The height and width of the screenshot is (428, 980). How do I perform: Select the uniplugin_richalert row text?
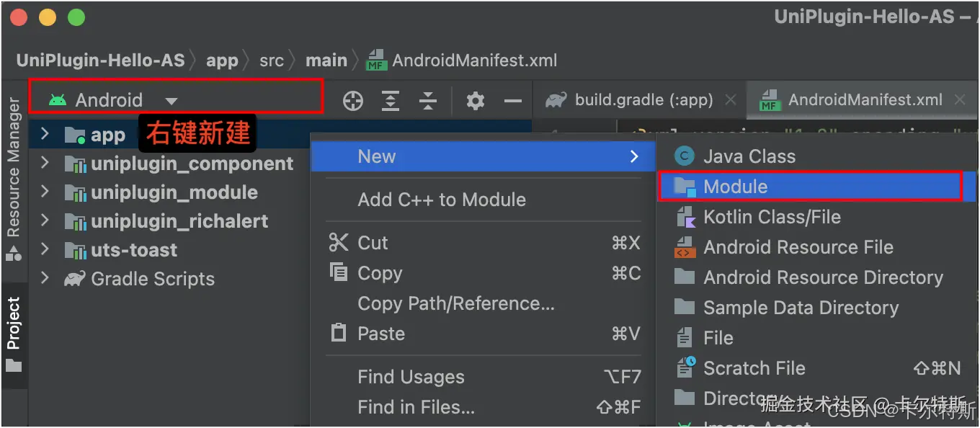point(179,221)
